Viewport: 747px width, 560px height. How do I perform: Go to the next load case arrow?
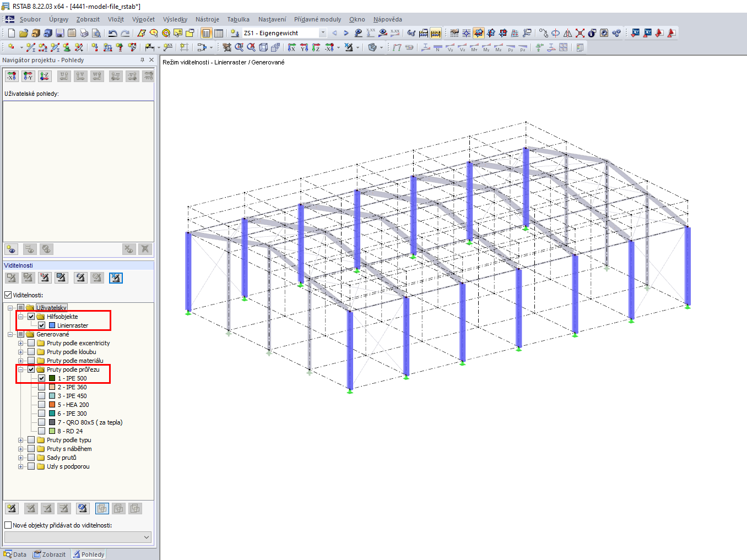point(346,33)
